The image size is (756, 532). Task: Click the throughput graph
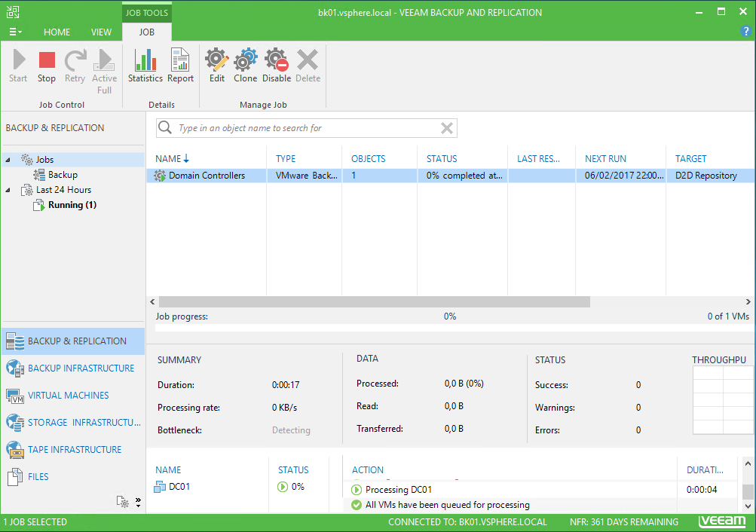[x=723, y=400]
